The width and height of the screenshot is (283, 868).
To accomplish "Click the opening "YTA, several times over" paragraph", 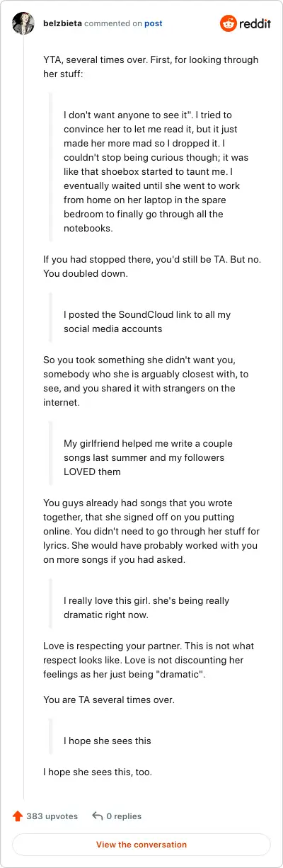I will pyautogui.click(x=151, y=67).
